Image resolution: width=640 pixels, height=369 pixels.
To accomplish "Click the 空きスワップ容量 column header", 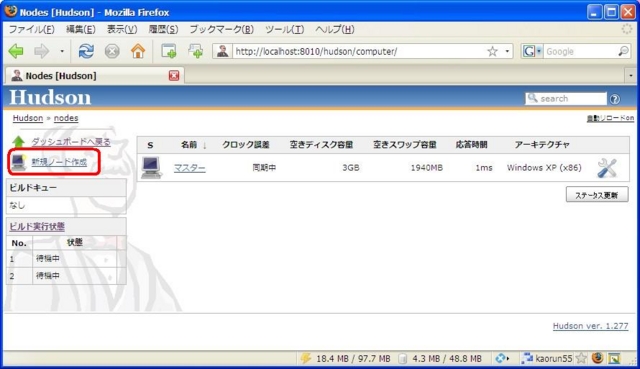I will click(x=404, y=144).
